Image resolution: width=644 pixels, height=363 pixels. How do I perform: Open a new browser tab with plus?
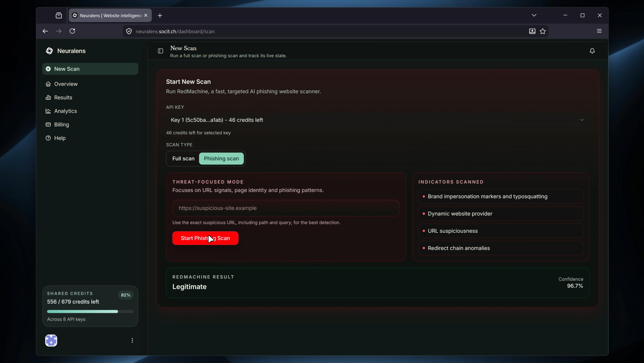pyautogui.click(x=160, y=16)
